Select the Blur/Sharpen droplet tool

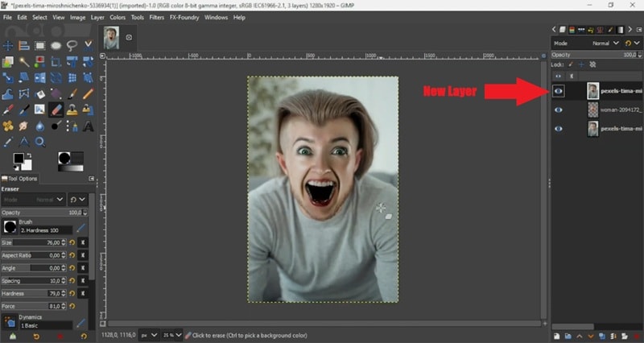coord(39,126)
